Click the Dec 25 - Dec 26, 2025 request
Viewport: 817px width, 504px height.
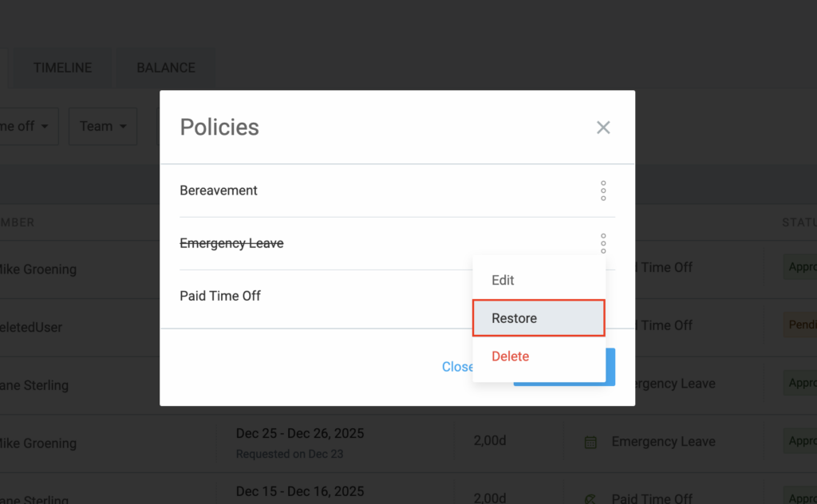[300, 434]
